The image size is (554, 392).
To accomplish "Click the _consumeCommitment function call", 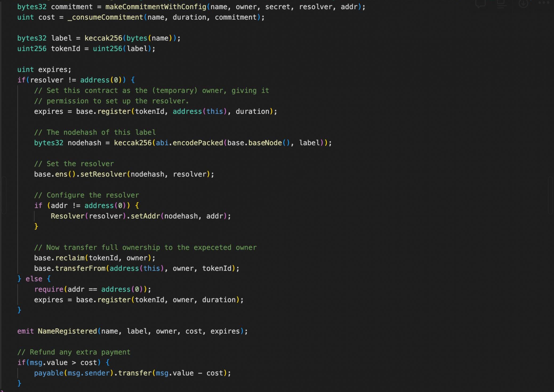I will point(105,17).
